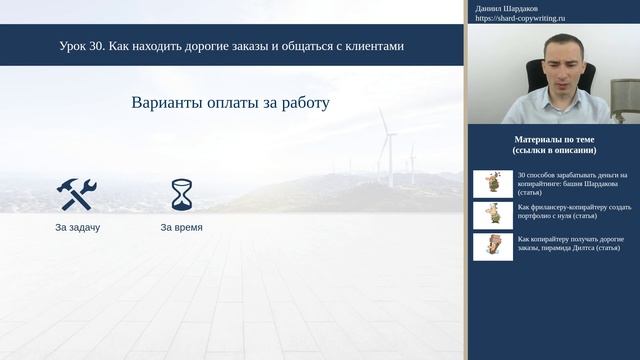
Task: Click the presenter webcam video
Action: (554, 74)
